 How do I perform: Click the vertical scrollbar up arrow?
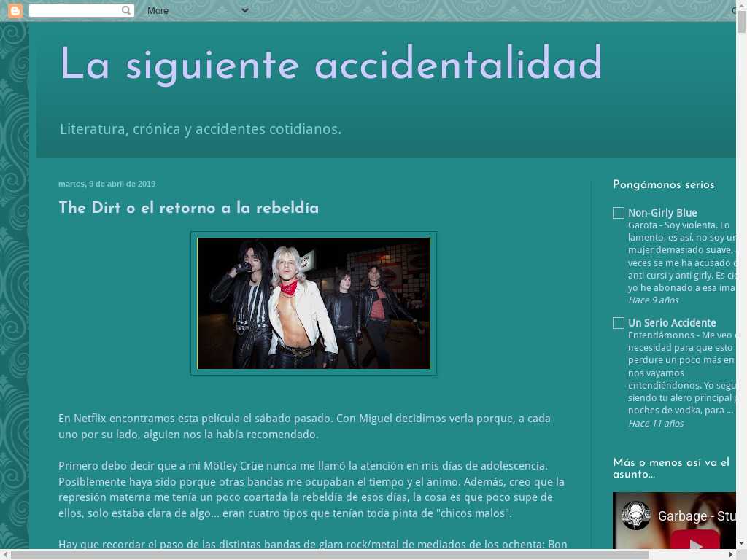741,5
